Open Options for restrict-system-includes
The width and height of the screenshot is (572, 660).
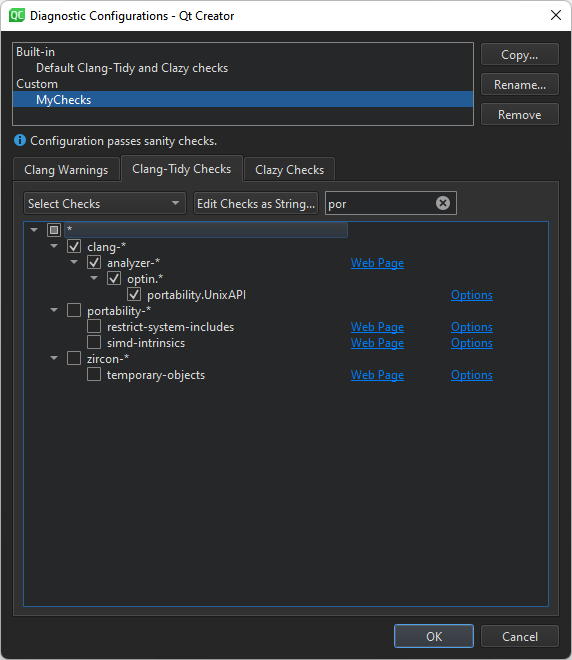472,327
